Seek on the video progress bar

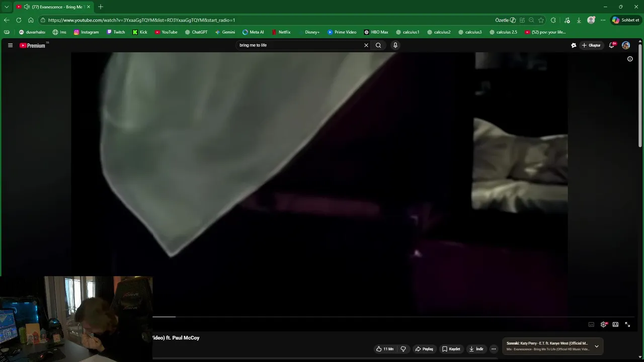(394, 317)
